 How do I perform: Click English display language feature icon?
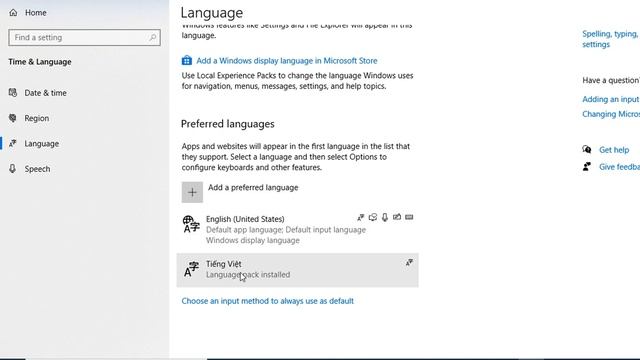pyautogui.click(x=361, y=218)
